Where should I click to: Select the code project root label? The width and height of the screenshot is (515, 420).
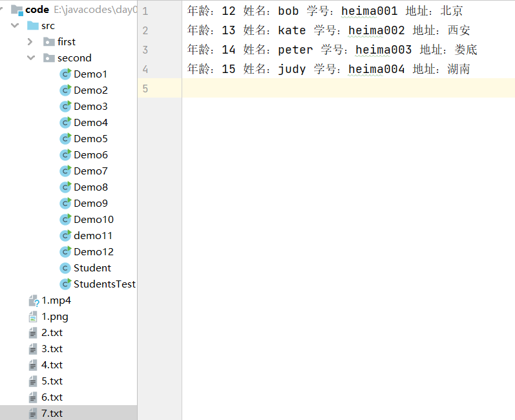click(37, 10)
